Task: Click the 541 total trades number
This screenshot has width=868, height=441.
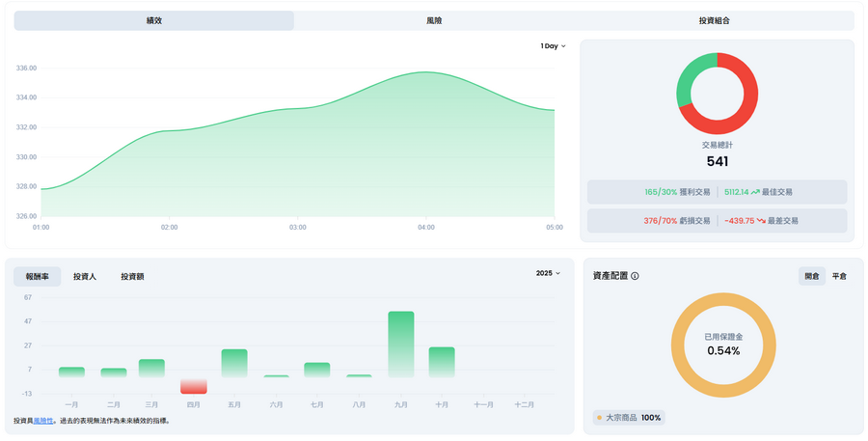Action: (x=718, y=161)
